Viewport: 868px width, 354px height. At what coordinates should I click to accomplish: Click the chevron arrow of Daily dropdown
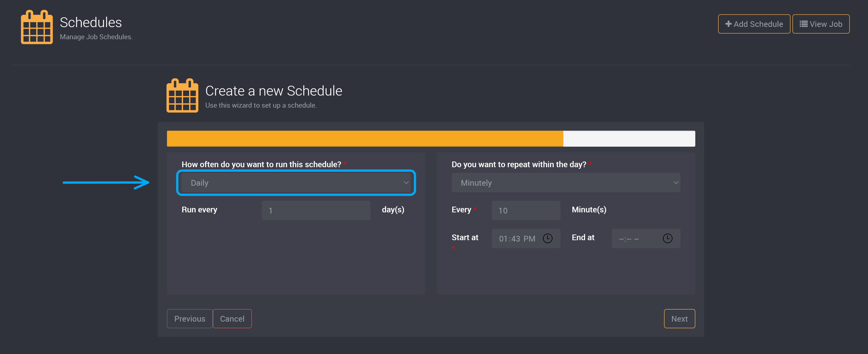point(406,182)
